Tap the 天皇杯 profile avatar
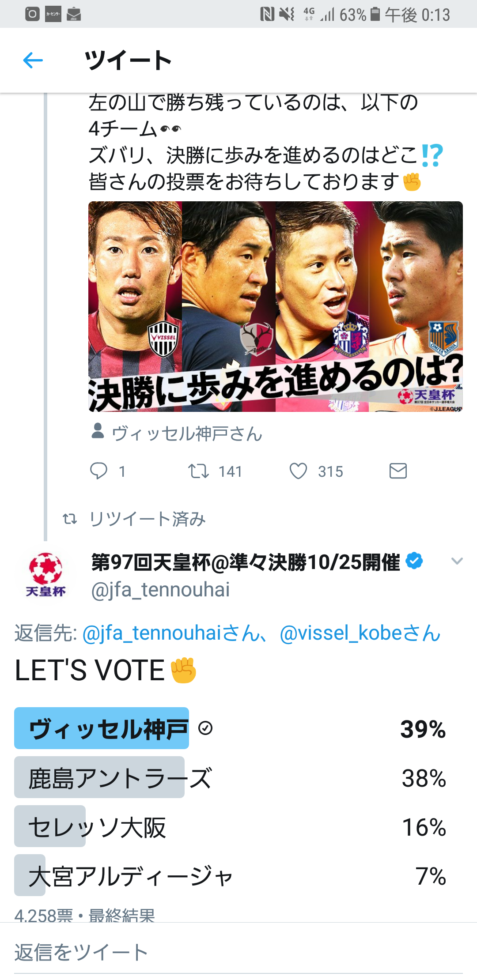Screen dimensions: 477x980 click(45, 575)
